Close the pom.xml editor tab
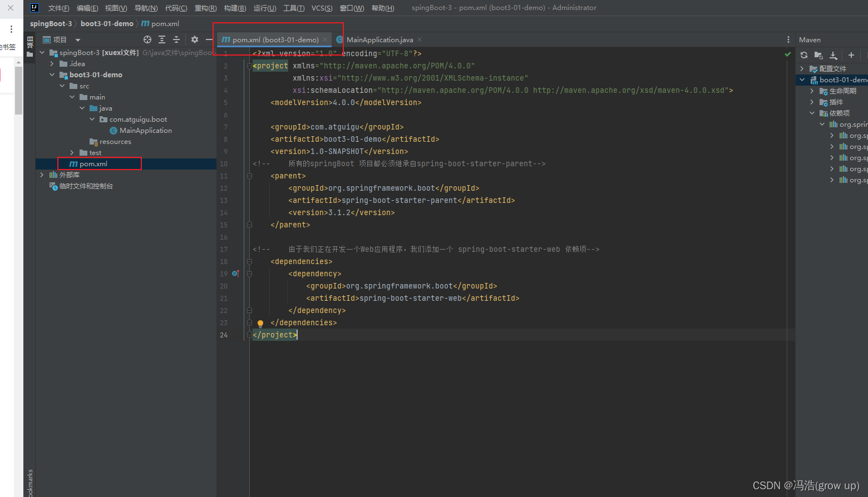Image resolution: width=868 pixels, height=497 pixels. point(325,39)
